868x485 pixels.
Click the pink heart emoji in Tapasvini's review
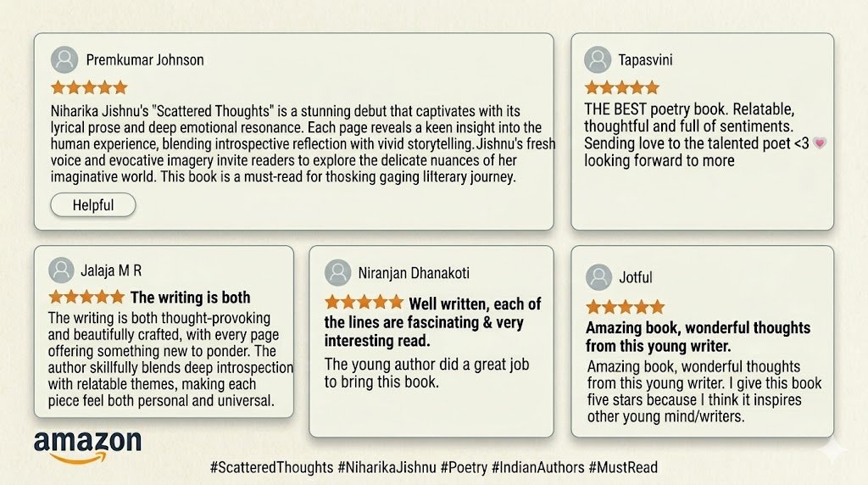click(x=819, y=143)
